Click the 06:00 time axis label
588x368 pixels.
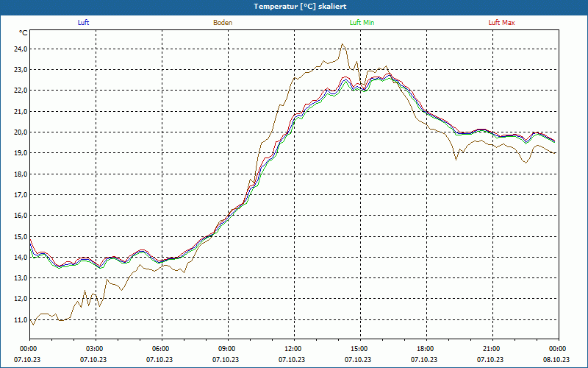pyautogui.click(x=162, y=349)
